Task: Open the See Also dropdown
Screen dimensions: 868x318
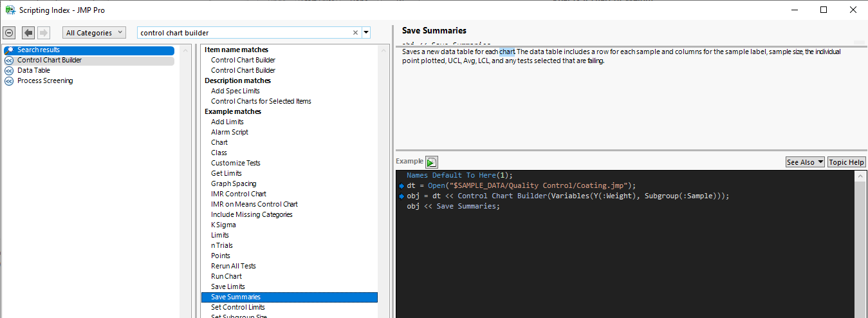Action: 805,162
